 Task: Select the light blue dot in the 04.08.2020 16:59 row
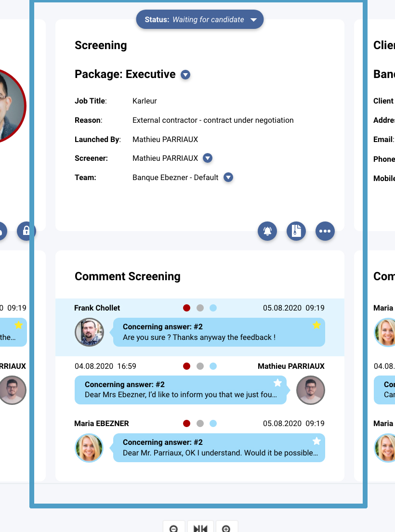click(213, 366)
